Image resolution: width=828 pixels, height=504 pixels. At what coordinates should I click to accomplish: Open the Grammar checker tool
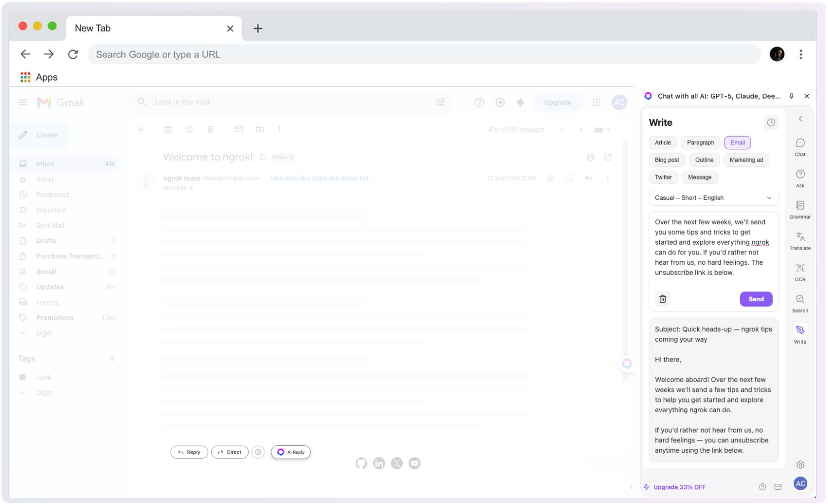[x=800, y=209]
